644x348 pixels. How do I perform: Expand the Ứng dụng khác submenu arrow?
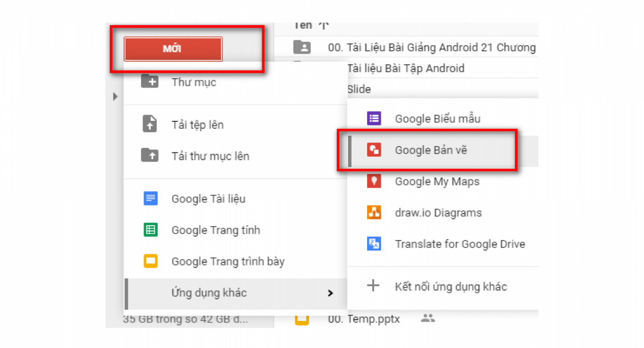pos(330,293)
